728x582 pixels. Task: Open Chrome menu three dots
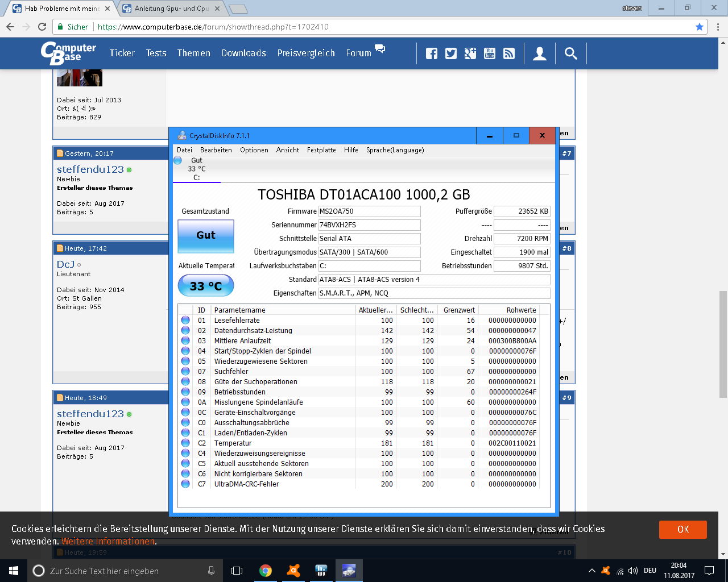pos(718,27)
